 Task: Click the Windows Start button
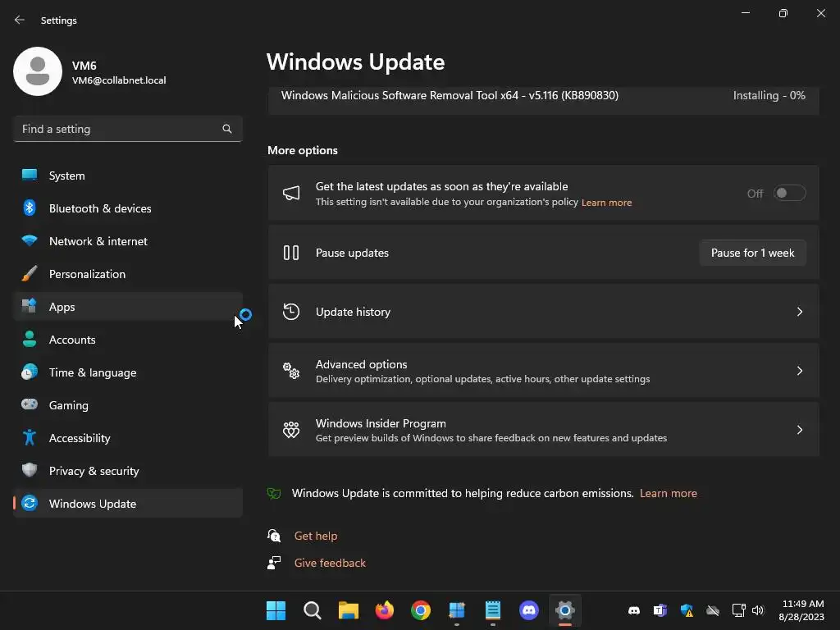(276, 610)
